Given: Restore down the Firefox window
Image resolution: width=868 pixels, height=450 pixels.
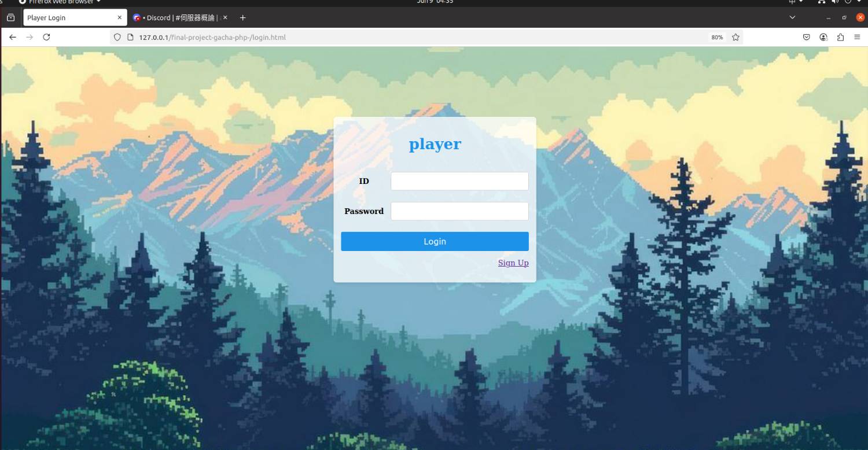Looking at the screenshot, I should point(844,17).
